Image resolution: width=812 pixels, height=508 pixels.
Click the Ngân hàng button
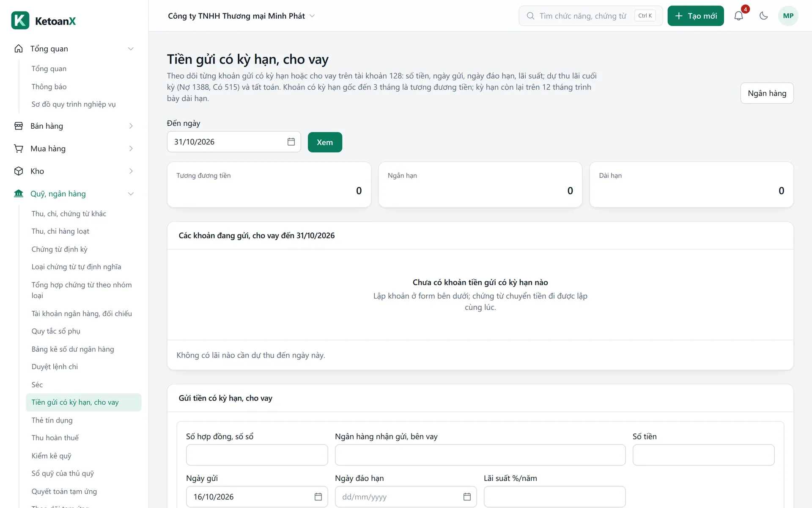pos(767,93)
